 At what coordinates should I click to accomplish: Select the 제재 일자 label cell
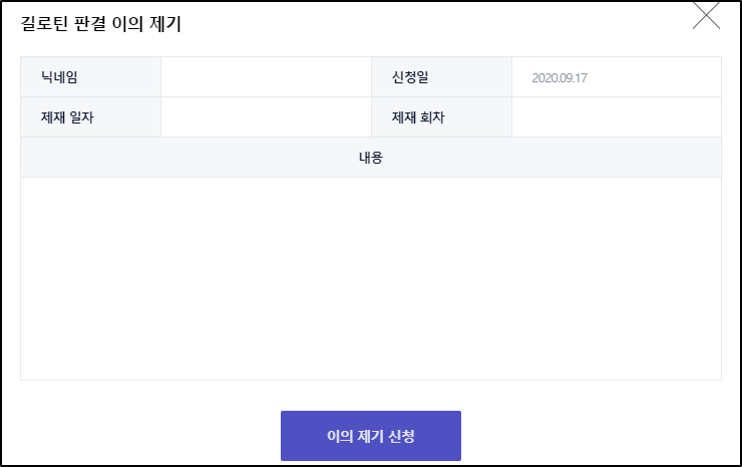tap(90, 117)
